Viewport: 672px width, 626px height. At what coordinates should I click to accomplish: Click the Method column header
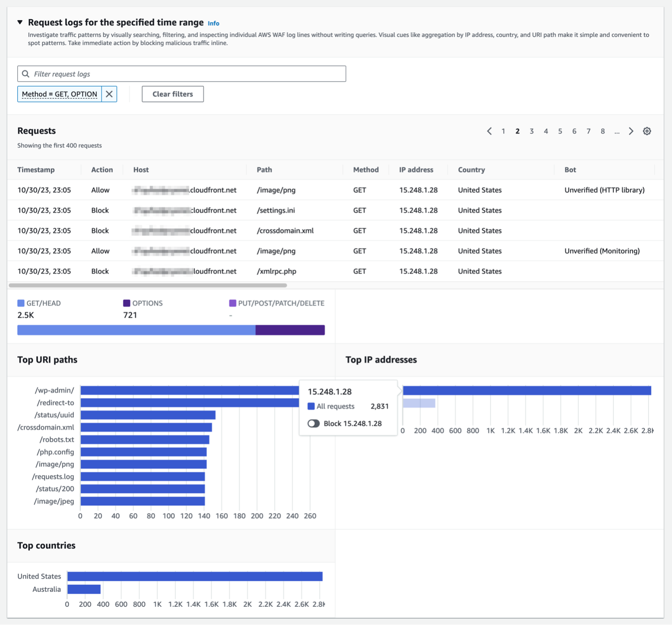366,170
